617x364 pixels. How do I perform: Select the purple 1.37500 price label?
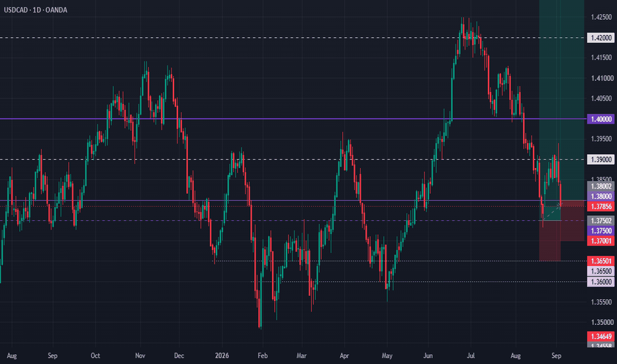point(600,230)
